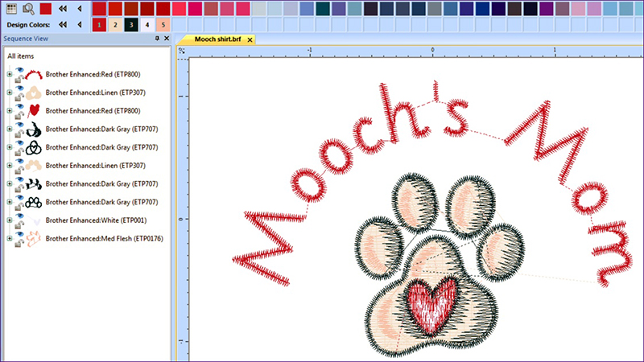The height and width of the screenshot is (362, 644).
Task: Click the lock icon on the Med Flesh (ETP0176) item
Action: click(17, 241)
